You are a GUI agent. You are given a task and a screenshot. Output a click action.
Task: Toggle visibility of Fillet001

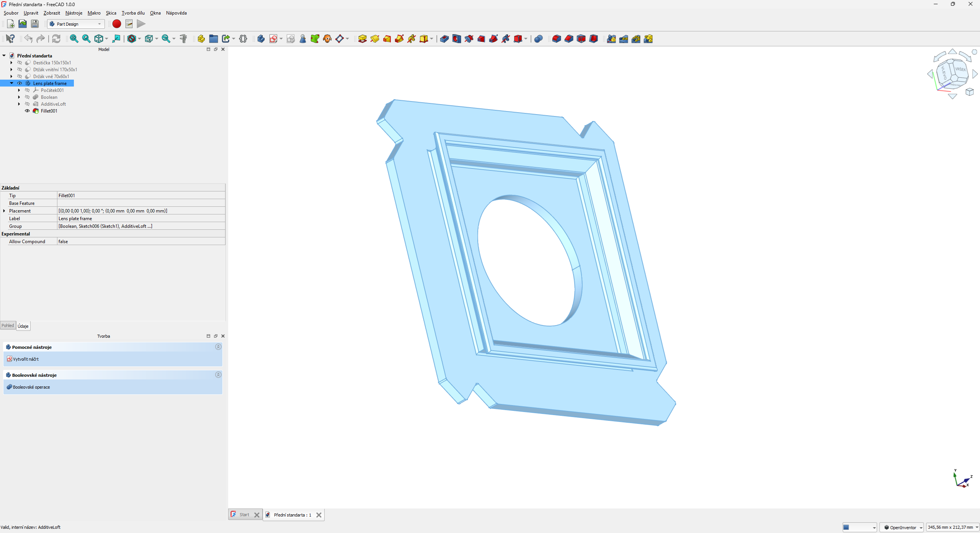tap(27, 111)
